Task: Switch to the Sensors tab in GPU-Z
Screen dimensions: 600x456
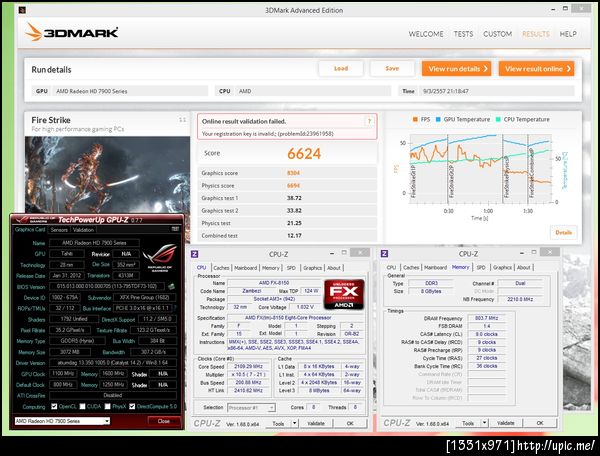Action: [x=59, y=230]
